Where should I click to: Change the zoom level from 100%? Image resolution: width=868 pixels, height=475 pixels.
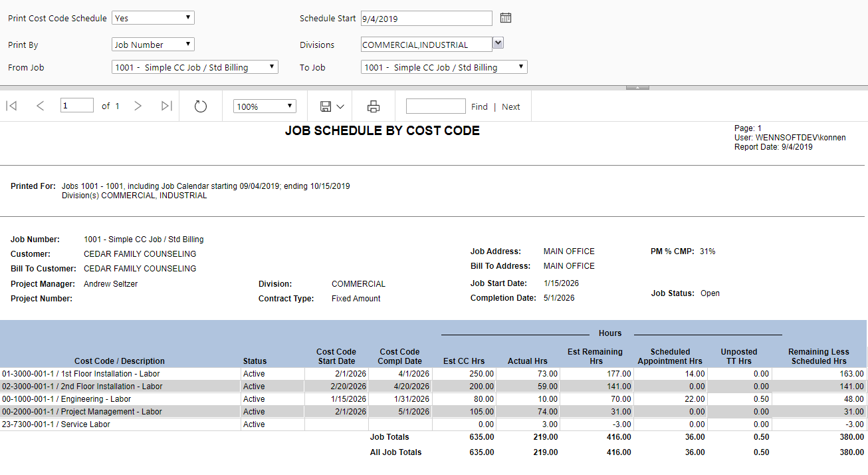coord(265,106)
